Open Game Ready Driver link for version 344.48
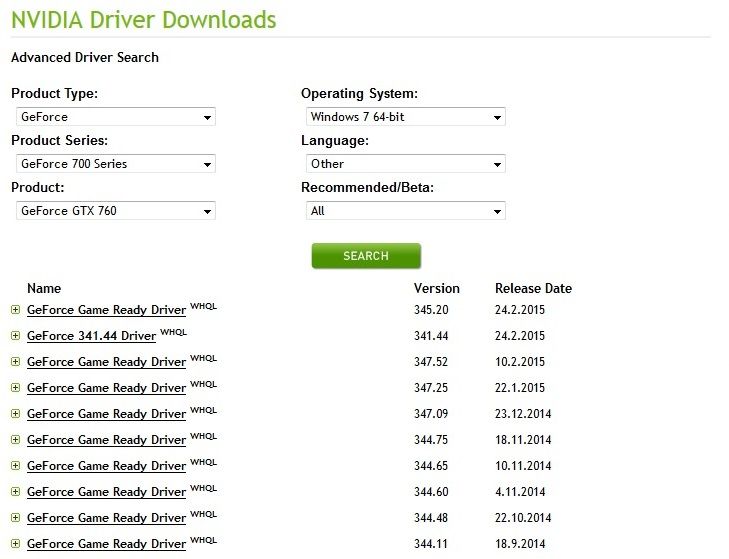Image resolution: width=729 pixels, height=559 pixels. 106,519
